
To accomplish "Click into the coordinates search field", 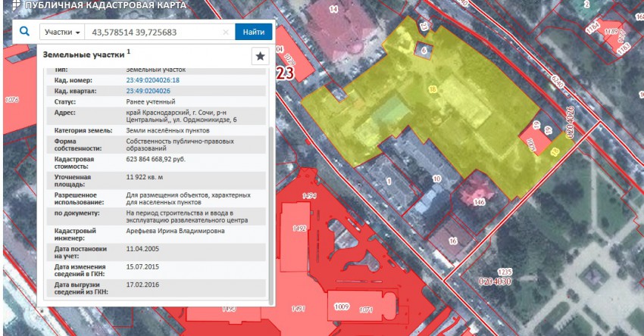I will point(152,33).
